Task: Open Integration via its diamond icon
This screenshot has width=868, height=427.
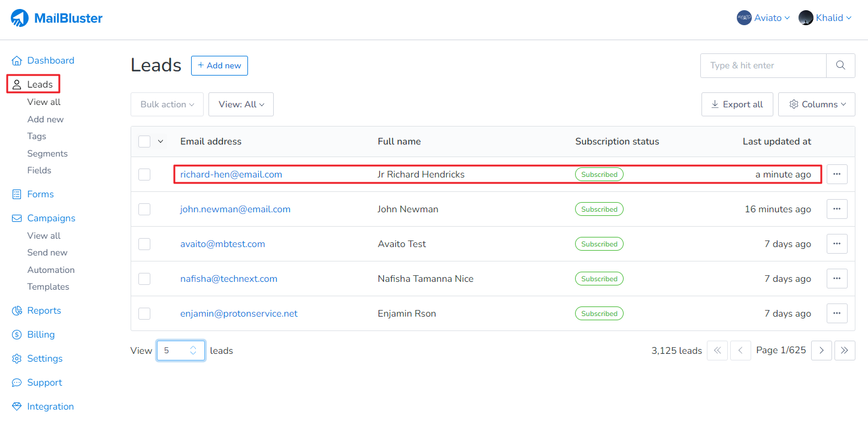Action: (17, 407)
